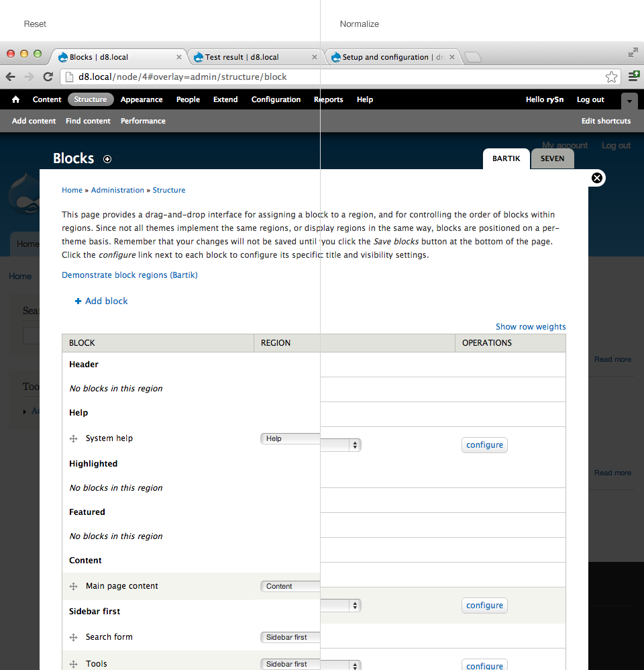The width and height of the screenshot is (644, 670).
Task: Open the Content admin menu
Action: 47,99
